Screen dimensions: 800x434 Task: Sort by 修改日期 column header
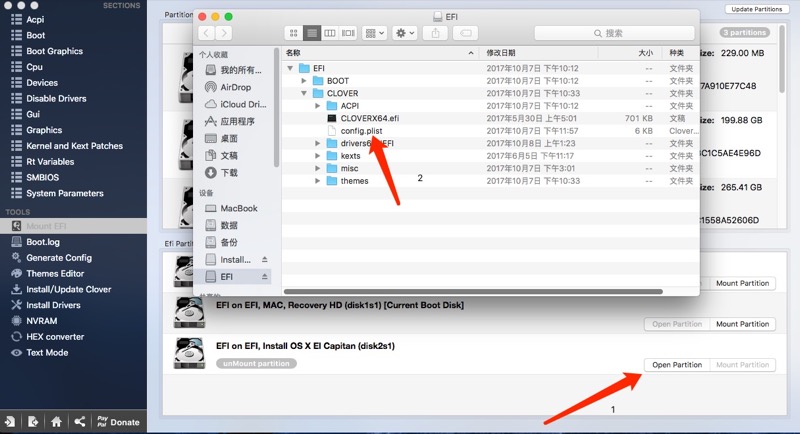point(539,53)
